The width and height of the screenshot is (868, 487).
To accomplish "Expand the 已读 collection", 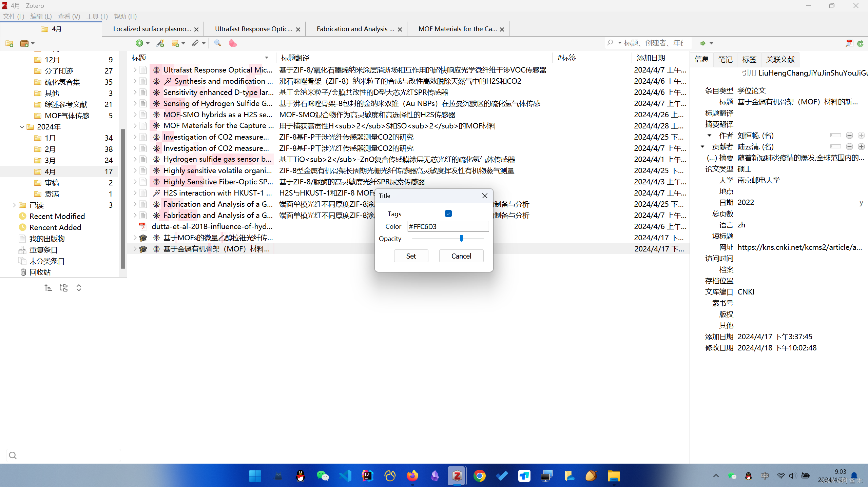I will coord(14,205).
